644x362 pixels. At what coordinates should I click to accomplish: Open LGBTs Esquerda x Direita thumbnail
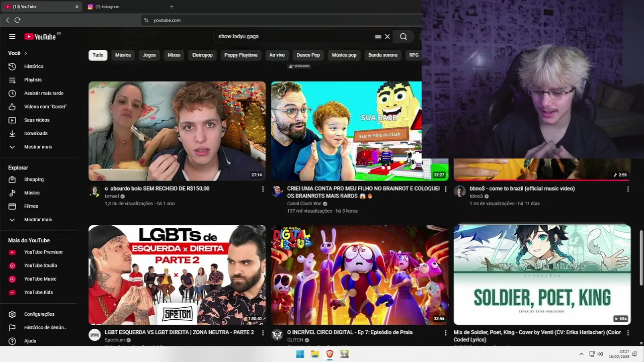(177, 275)
